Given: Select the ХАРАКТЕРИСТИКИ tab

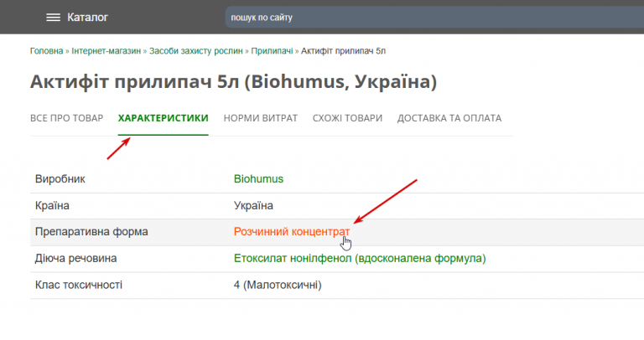Looking at the screenshot, I should point(163,118).
